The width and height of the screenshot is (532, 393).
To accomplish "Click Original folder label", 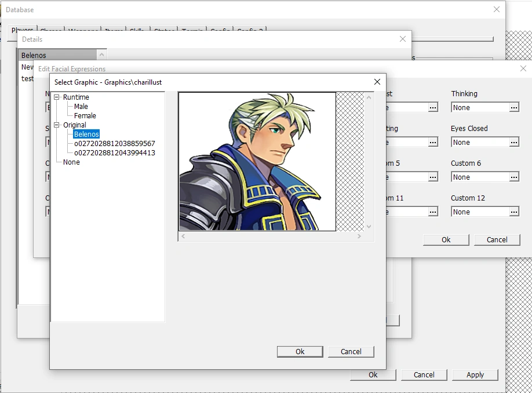I will pos(75,125).
